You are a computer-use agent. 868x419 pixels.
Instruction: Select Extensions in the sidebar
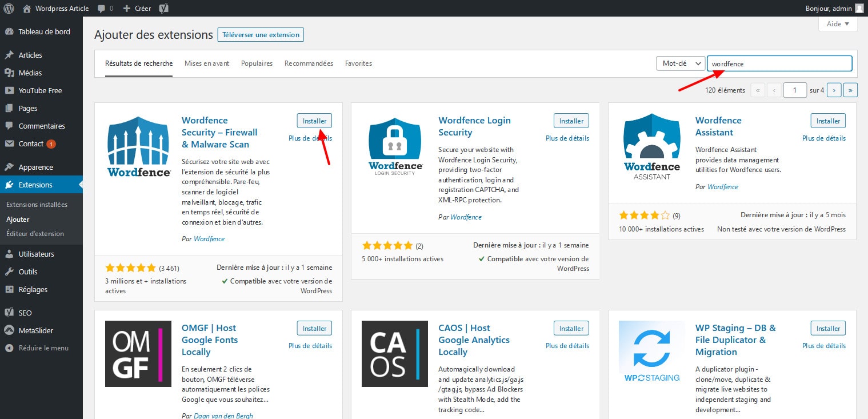(41, 185)
